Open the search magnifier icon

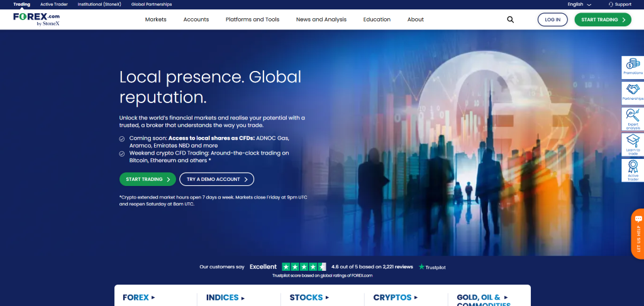(510, 19)
